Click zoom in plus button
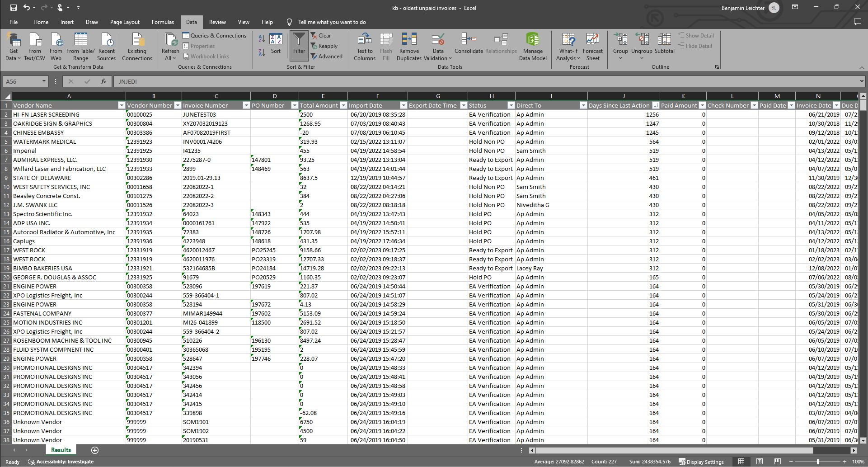The image size is (868, 467). 844,462
